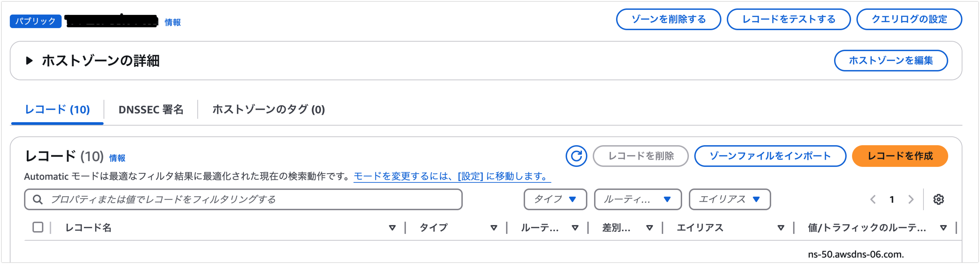Click the refresh records icon
Screen dimensions: 980x264
point(576,156)
